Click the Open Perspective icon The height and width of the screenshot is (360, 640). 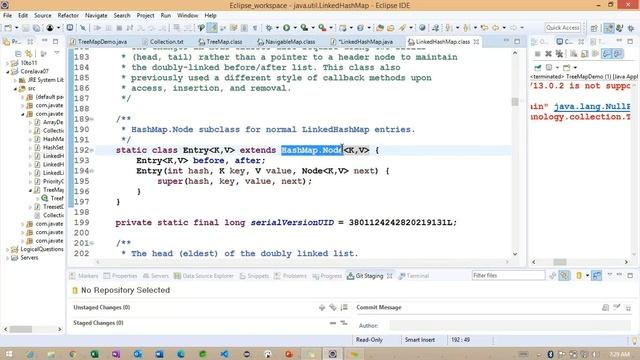coord(594,28)
